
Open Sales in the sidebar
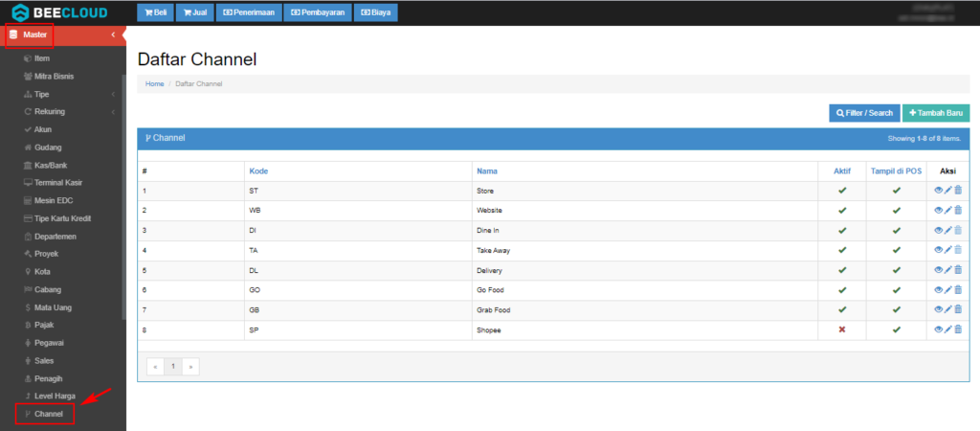tap(38, 361)
